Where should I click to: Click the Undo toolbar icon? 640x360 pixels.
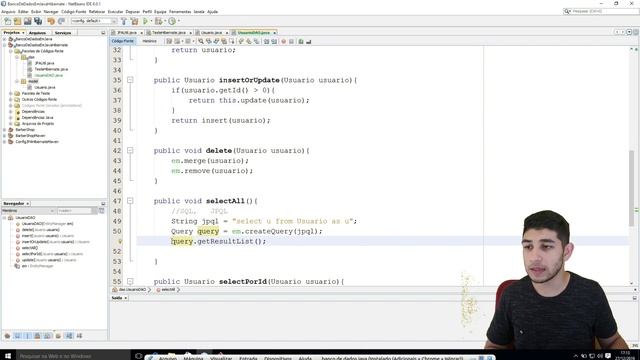51,21
